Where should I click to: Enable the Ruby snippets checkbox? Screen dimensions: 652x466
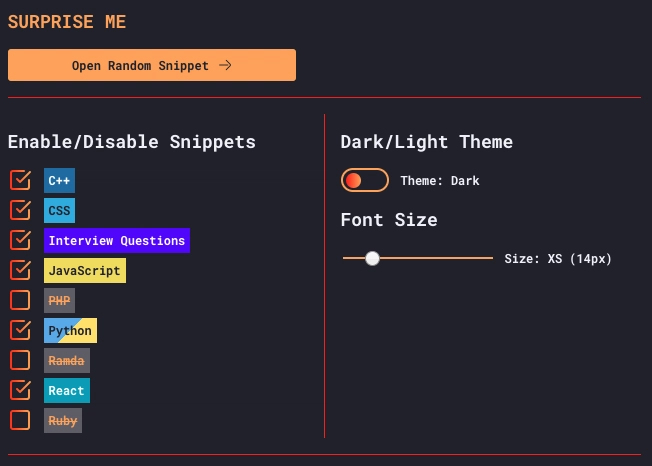pyautogui.click(x=20, y=420)
